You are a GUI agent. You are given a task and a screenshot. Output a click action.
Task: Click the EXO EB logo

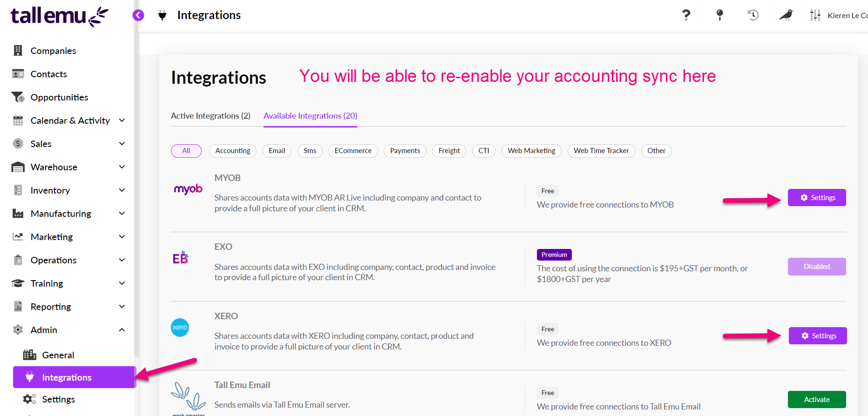[180, 257]
